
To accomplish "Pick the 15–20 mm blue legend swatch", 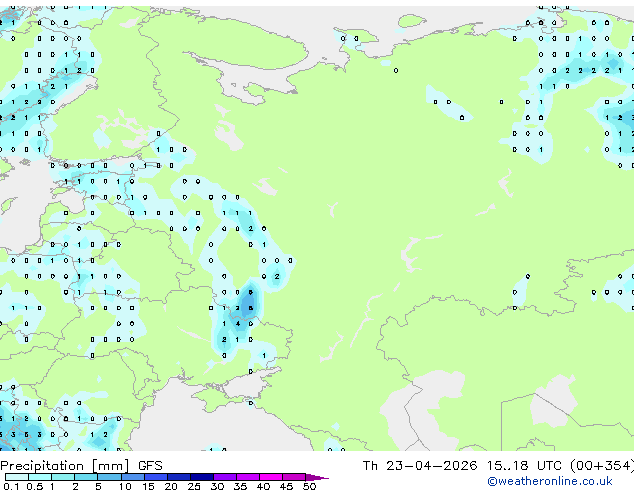I will coord(155,477).
